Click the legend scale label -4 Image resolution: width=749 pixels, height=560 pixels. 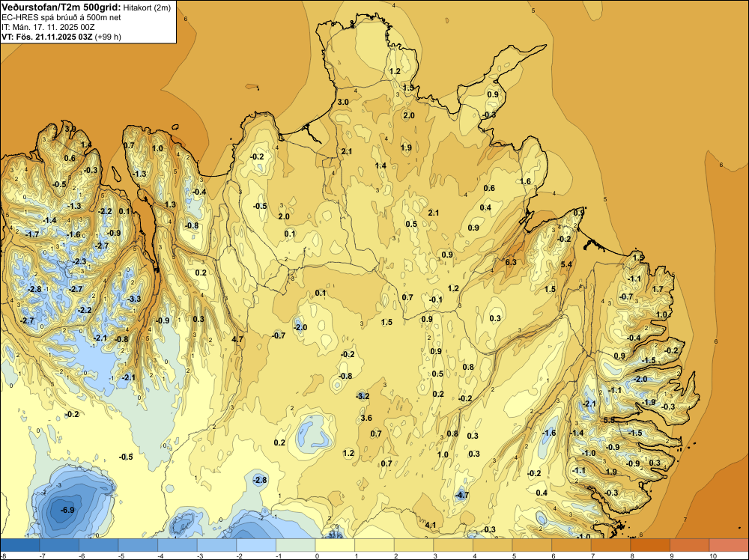pyautogui.click(x=161, y=556)
